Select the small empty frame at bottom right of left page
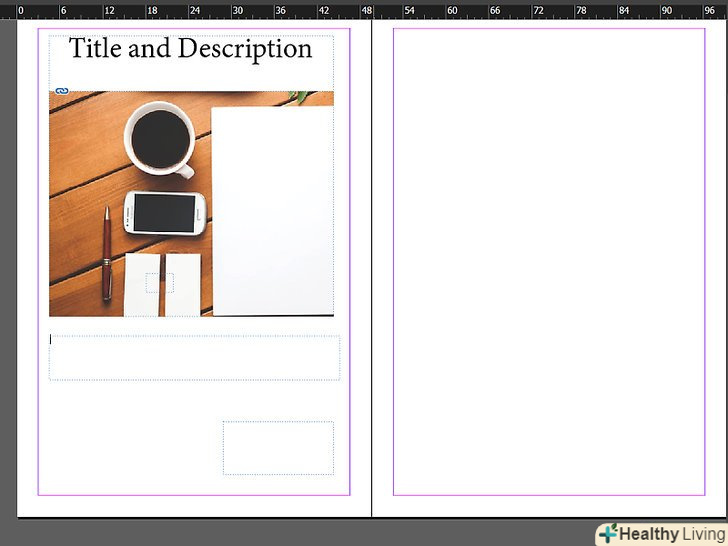 278,448
